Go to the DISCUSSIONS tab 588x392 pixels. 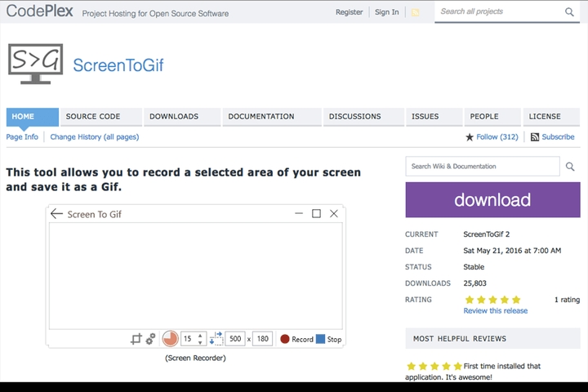tap(363, 117)
